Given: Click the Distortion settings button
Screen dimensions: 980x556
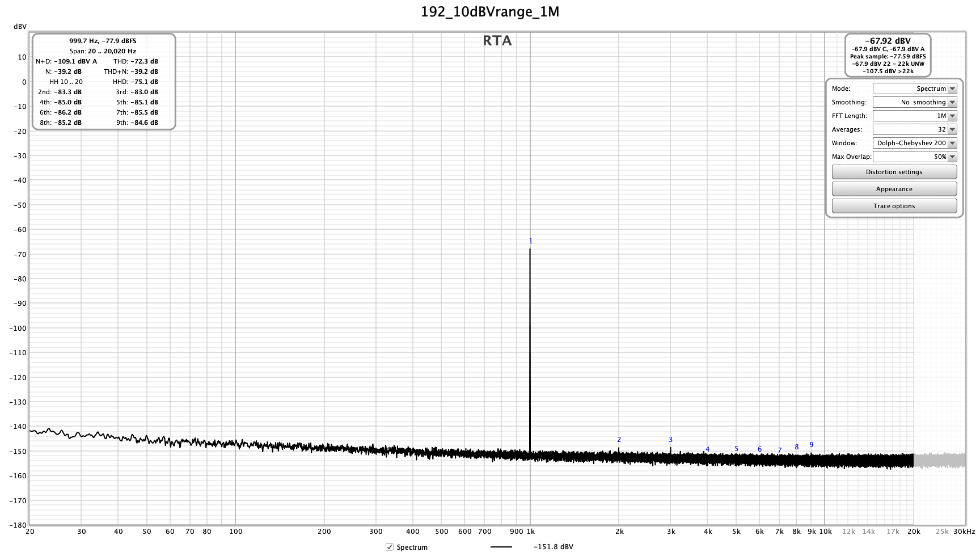Looking at the screenshot, I should [x=894, y=172].
